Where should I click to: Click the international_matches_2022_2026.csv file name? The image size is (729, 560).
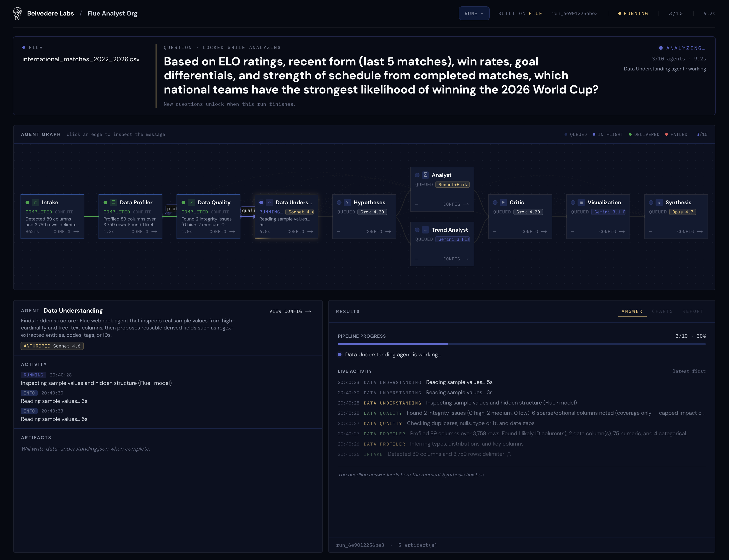(81, 59)
